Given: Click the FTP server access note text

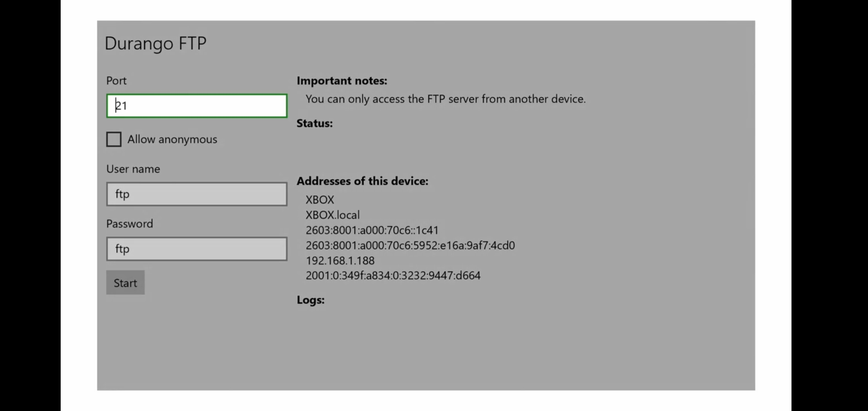Looking at the screenshot, I should point(445,99).
